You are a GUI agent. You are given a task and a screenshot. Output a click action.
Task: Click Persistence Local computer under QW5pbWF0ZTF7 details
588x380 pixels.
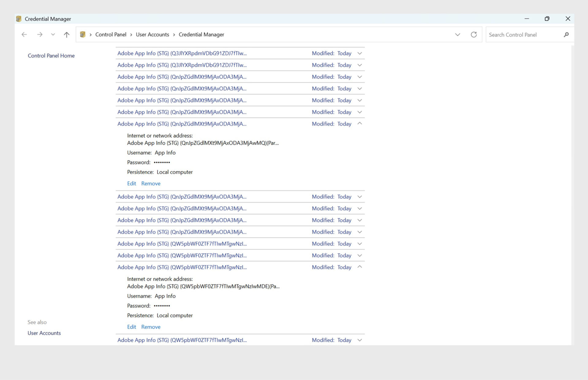coord(160,316)
